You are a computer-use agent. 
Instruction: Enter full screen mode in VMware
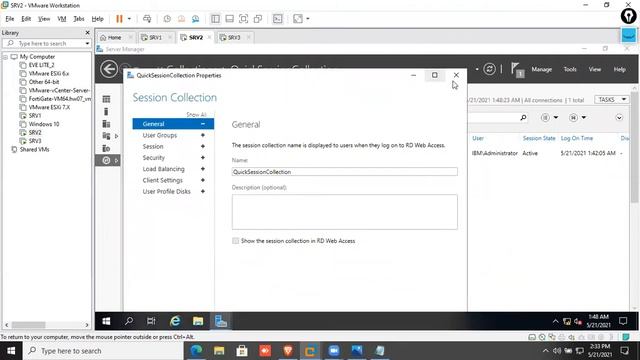pyautogui.click(x=244, y=19)
